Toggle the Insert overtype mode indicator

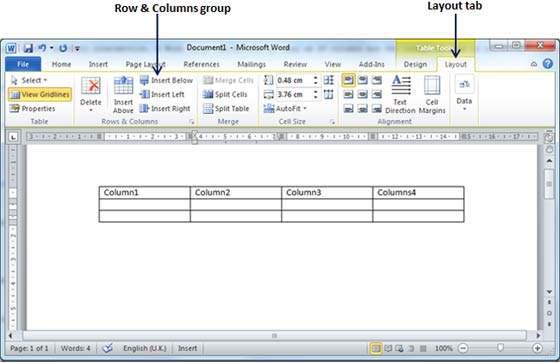pyautogui.click(x=188, y=348)
